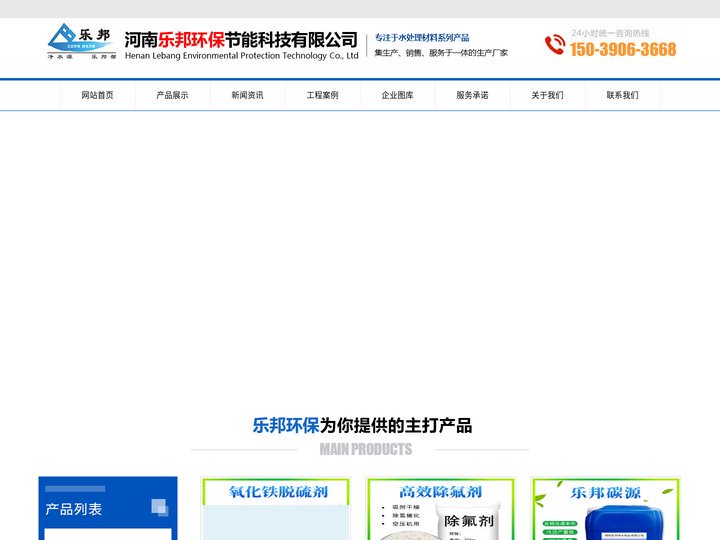
Task: Click the hotline number 150-3906-3668
Action: tap(623, 49)
